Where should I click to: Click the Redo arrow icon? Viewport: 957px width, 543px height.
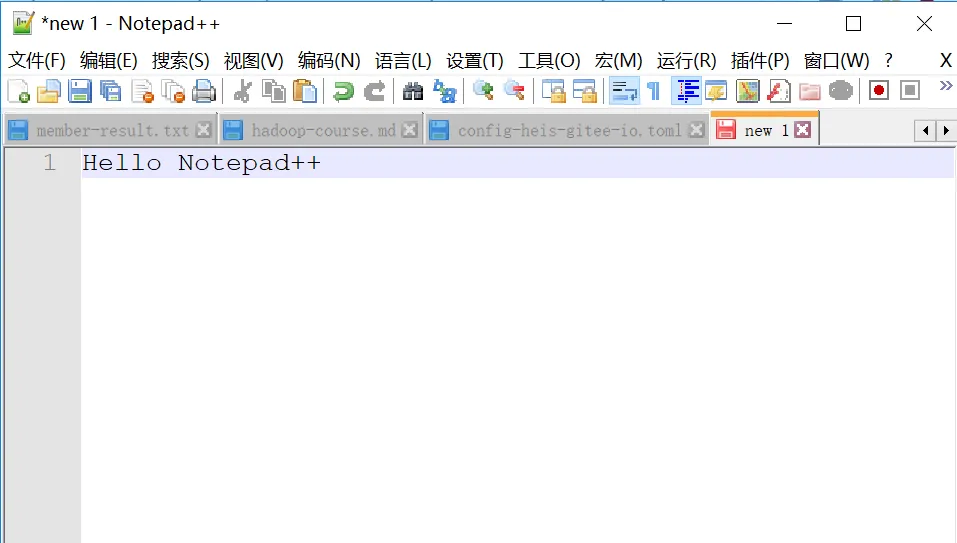[374, 92]
